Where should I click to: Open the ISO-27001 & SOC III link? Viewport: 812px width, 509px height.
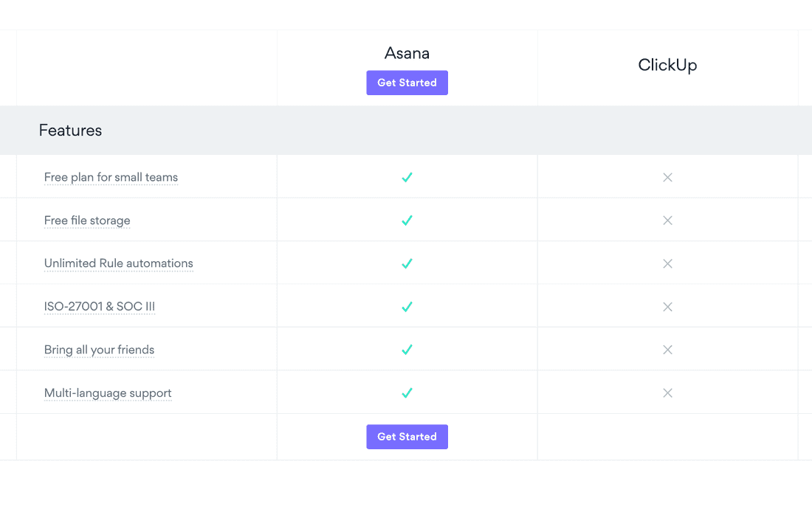point(99,306)
